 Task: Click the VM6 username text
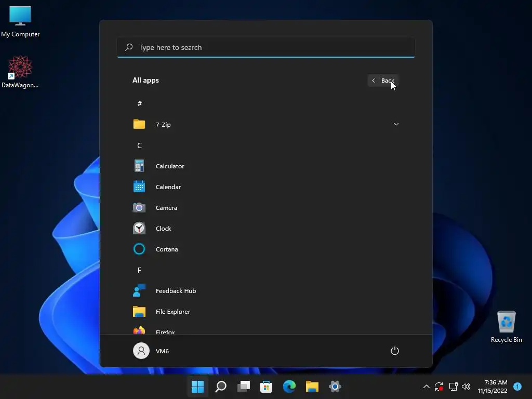click(162, 351)
